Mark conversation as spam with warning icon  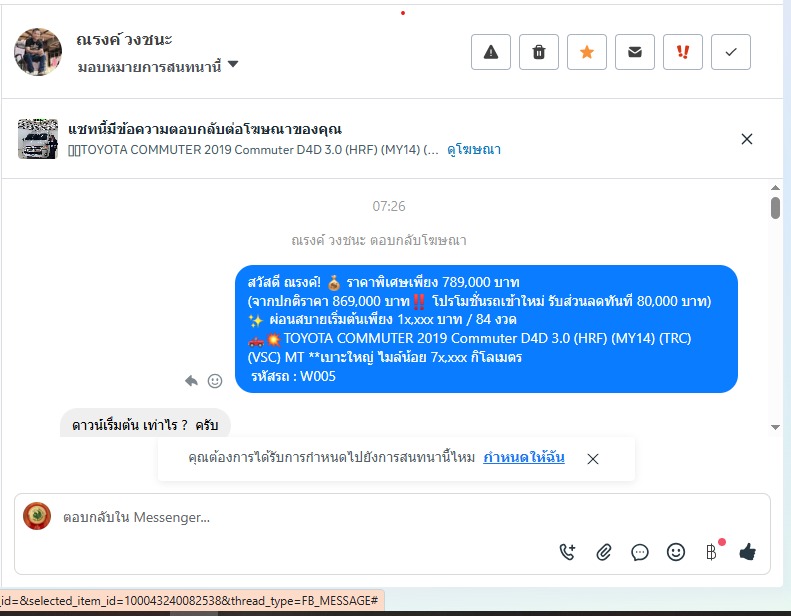point(490,52)
